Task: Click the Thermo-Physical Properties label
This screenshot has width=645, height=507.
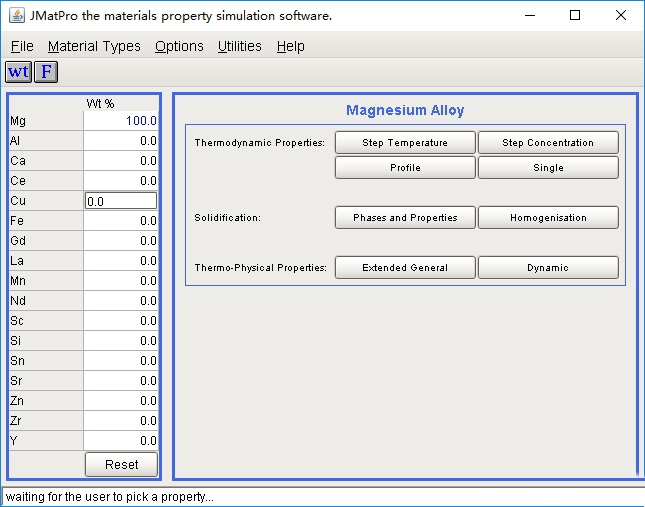Action: (260, 268)
